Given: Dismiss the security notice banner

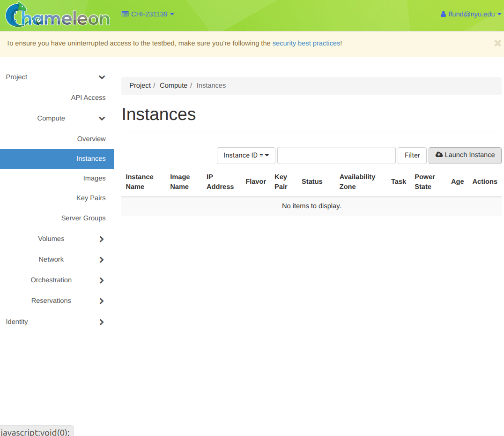Looking at the screenshot, I should [497, 43].
